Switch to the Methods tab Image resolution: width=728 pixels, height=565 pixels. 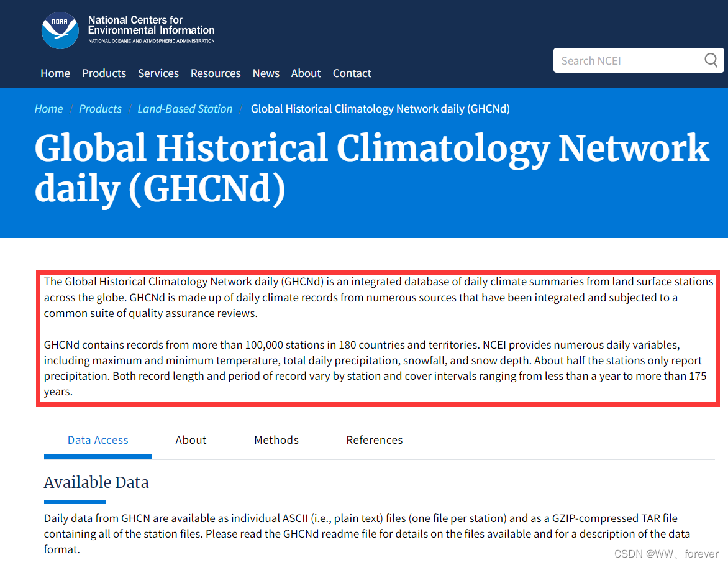(276, 440)
